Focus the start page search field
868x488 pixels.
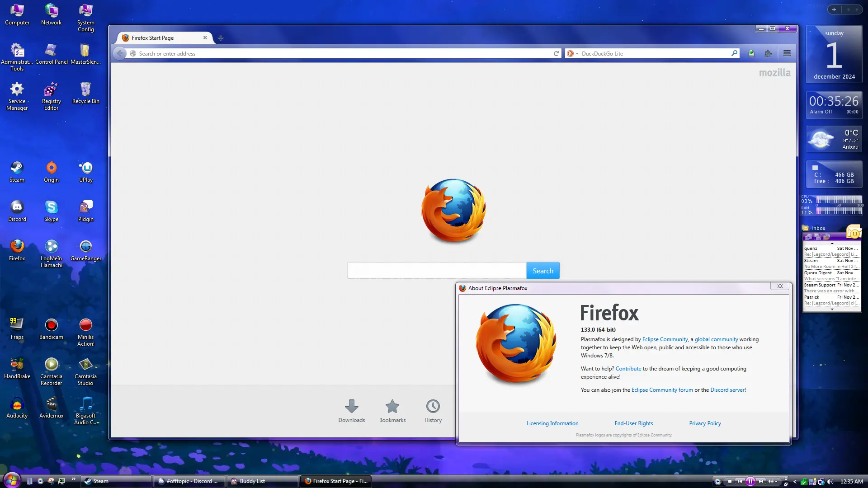tap(437, 271)
